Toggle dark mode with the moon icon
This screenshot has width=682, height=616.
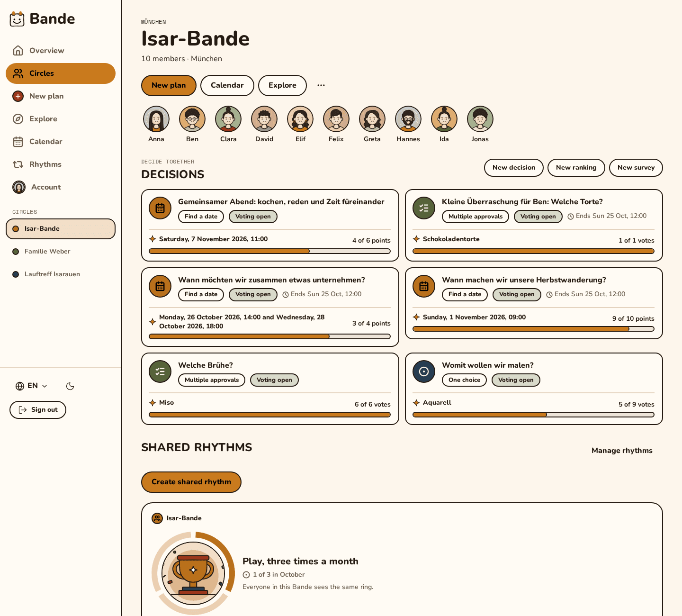pyautogui.click(x=70, y=386)
